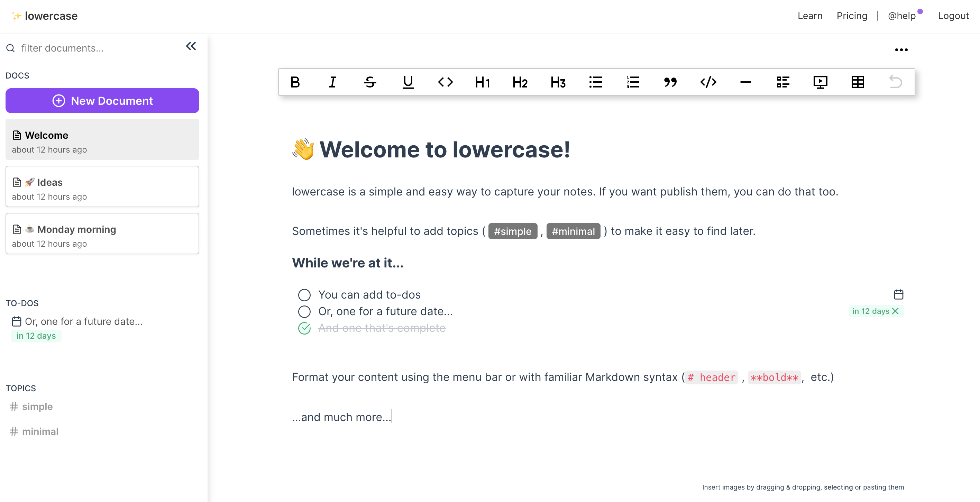Mark completed strikethrough task incomplete
Screen dimensions: 980x502
pos(304,328)
